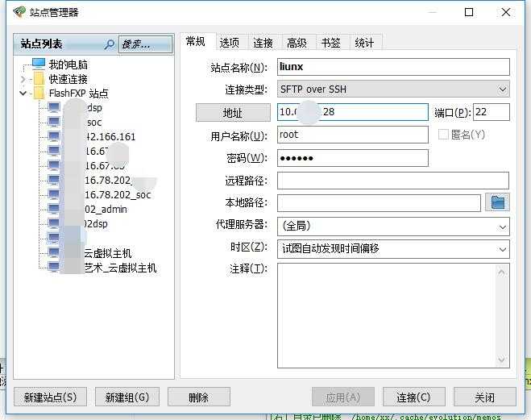Select the '16.78.202_soc' site entry
The height and width of the screenshot is (420, 531).
coord(117,195)
